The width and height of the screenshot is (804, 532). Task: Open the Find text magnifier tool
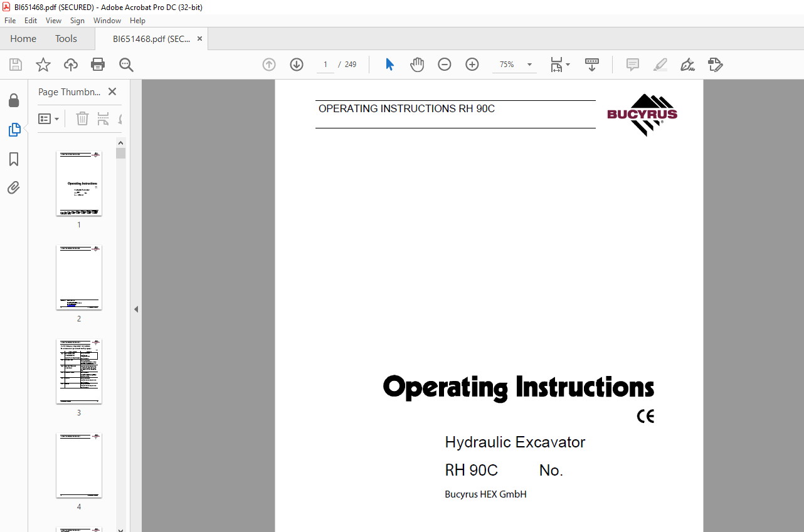pyautogui.click(x=126, y=65)
